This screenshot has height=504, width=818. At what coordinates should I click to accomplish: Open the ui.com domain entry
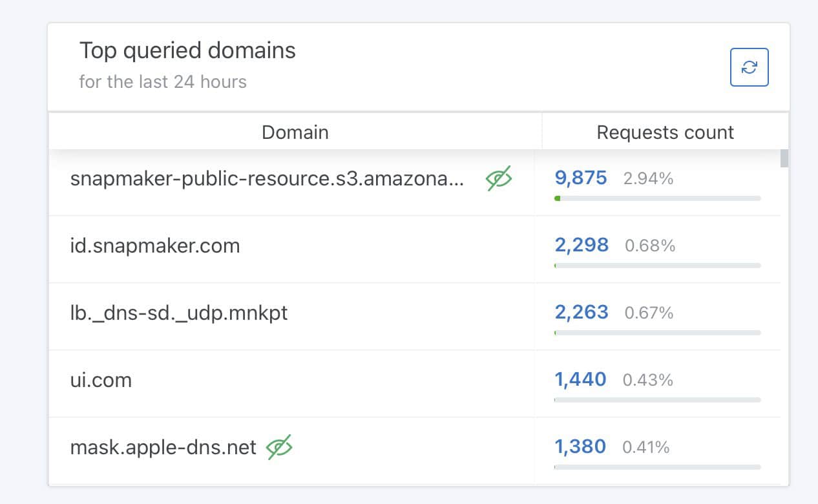[101, 380]
